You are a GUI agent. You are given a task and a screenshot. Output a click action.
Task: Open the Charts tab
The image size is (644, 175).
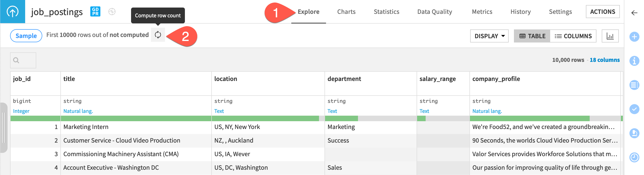point(346,12)
